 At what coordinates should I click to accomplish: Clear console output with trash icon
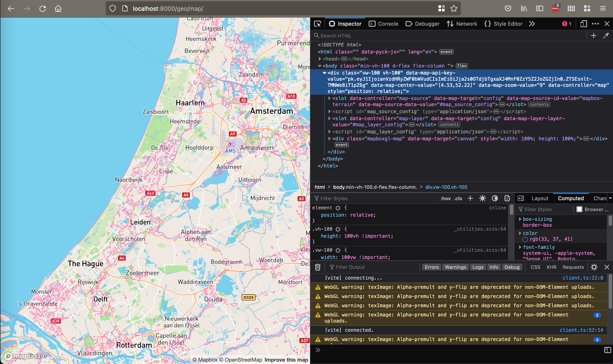[x=317, y=267]
